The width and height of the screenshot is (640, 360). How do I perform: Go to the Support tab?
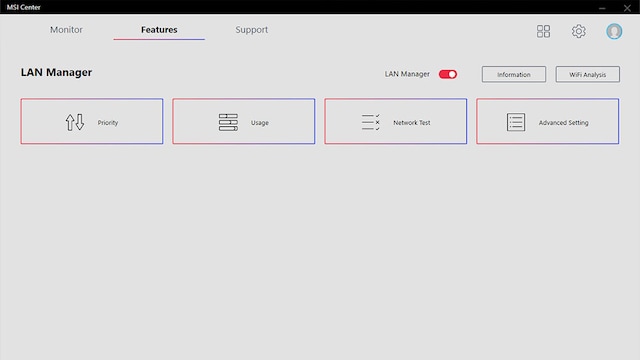(x=251, y=30)
